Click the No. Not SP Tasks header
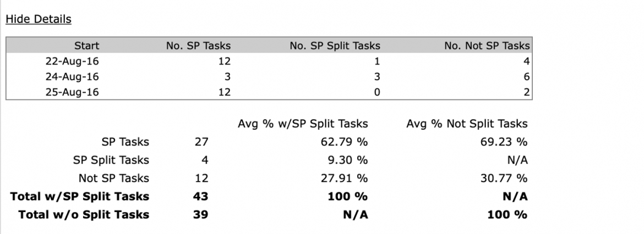The height and width of the screenshot is (234, 644). [x=487, y=46]
